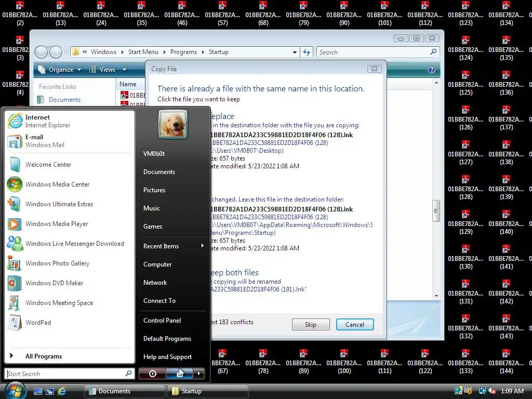Screen dimensions: 532x399
Task: Open WordPad
Action: 70,322
